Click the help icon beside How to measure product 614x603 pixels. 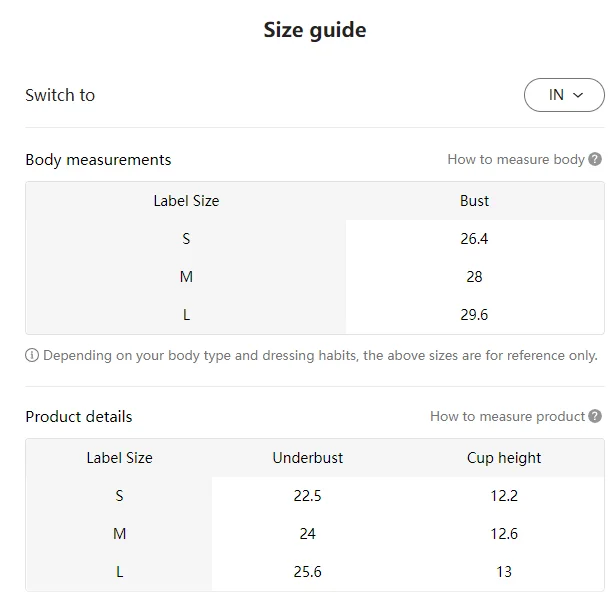(595, 416)
